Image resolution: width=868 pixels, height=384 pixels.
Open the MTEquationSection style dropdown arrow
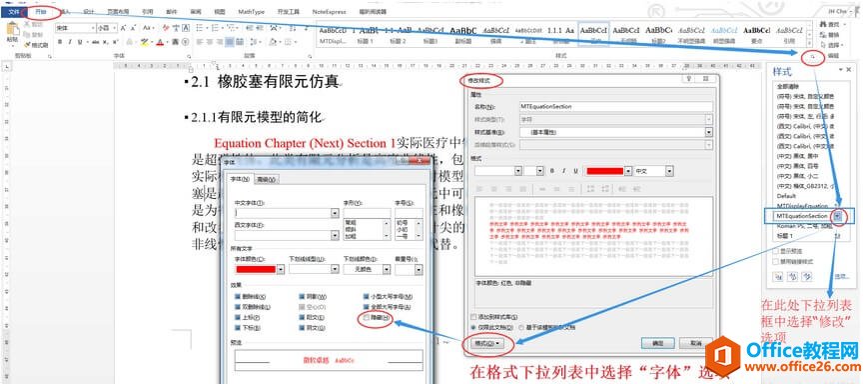(838, 216)
